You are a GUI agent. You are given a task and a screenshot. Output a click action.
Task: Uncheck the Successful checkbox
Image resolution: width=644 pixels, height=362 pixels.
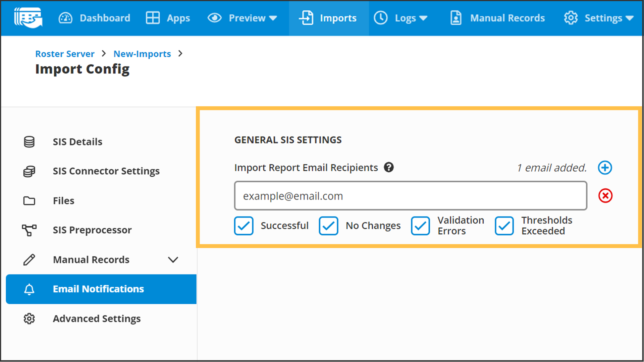coord(244,226)
